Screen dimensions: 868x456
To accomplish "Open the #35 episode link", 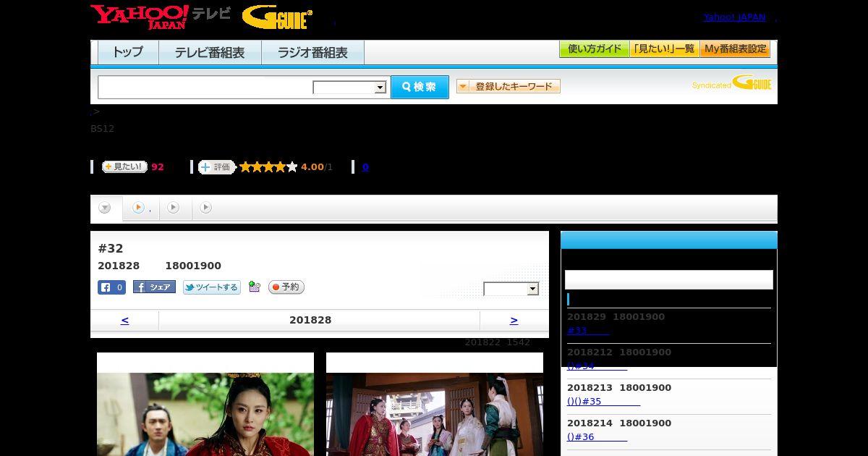I will 603,402.
